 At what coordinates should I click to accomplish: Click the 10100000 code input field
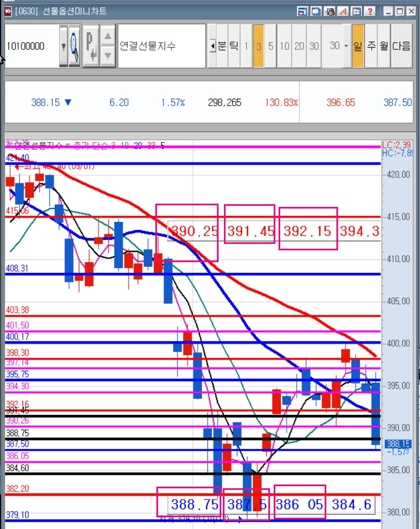(x=32, y=46)
